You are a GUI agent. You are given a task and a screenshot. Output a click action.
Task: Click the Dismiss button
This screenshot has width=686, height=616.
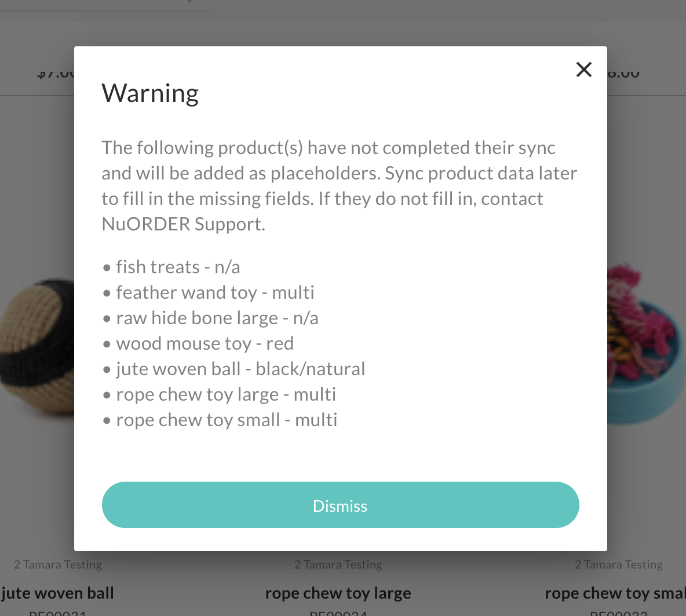340,505
